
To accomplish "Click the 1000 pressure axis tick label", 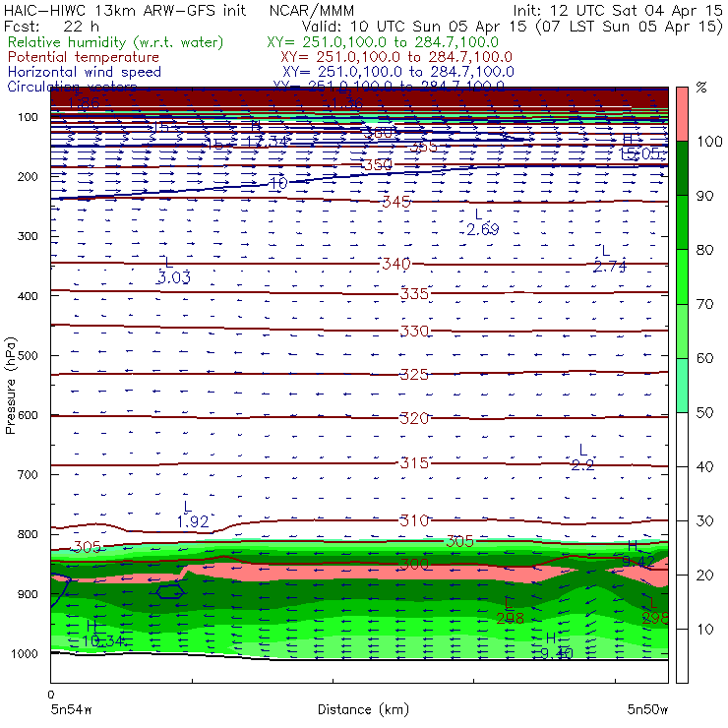I will pos(25,653).
